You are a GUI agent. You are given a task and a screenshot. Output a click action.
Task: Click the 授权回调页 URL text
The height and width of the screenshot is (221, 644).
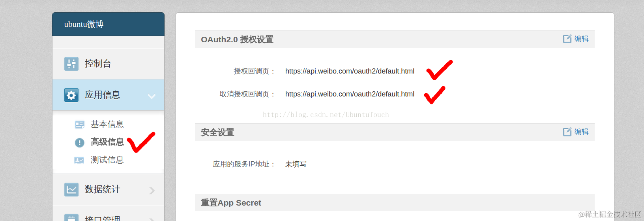tap(350, 71)
